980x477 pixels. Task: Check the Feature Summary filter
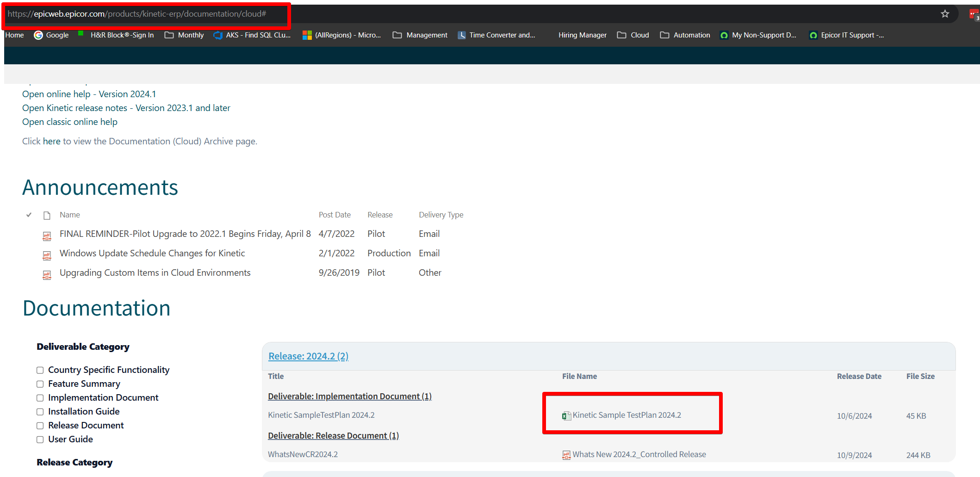(40, 384)
